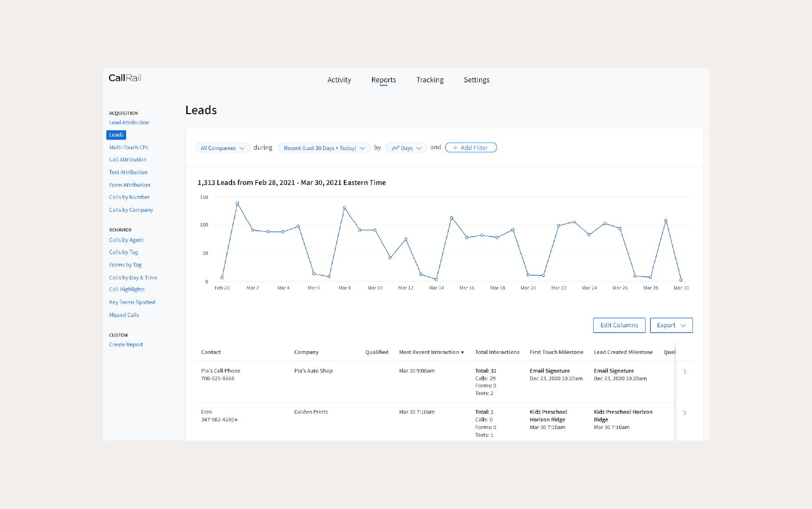Viewport: 812px width, 509px height.
Task: Click the chart icon in Days selector
Action: (395, 148)
